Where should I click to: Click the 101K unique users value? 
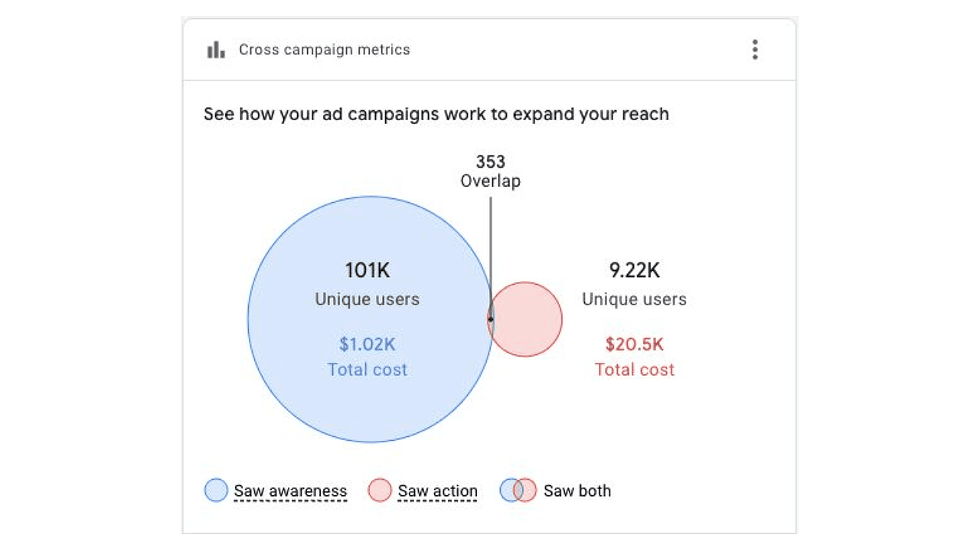[x=367, y=270]
